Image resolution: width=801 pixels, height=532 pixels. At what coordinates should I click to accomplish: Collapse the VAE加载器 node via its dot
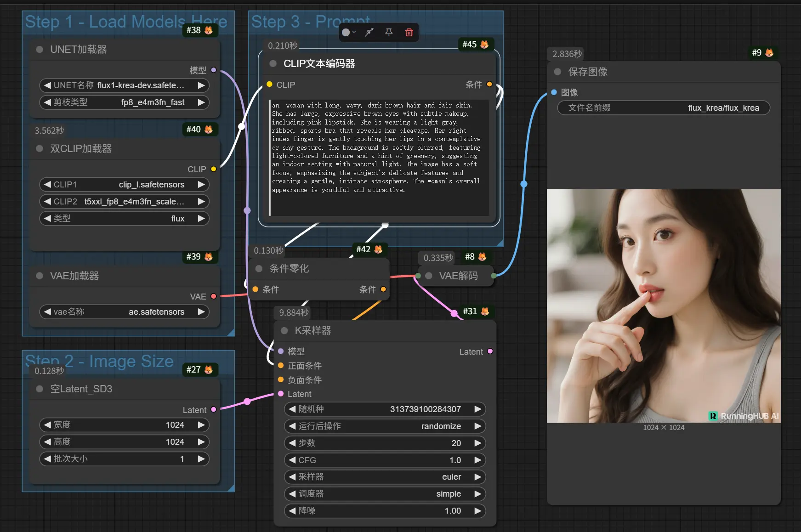(x=40, y=276)
